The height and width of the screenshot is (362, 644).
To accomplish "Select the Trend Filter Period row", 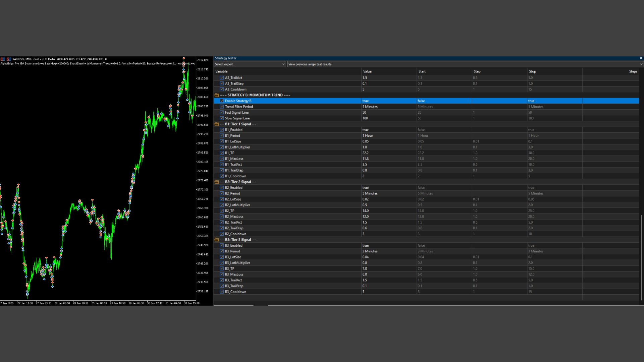I will (x=239, y=107).
